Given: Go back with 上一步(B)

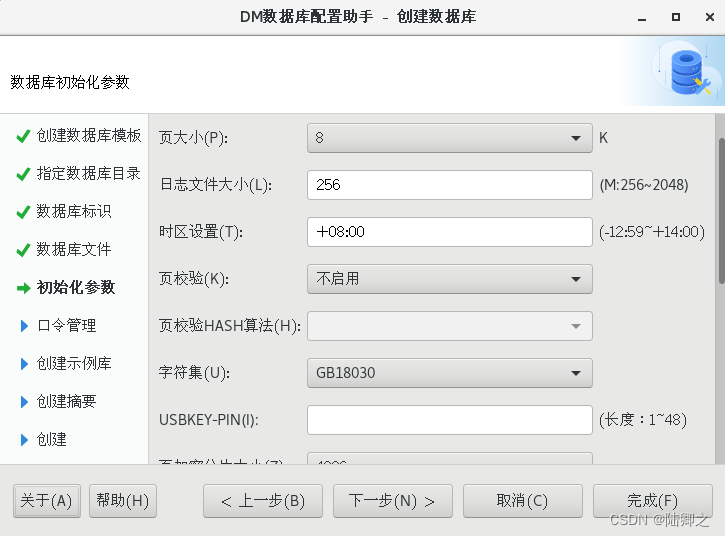Looking at the screenshot, I should (263, 501).
